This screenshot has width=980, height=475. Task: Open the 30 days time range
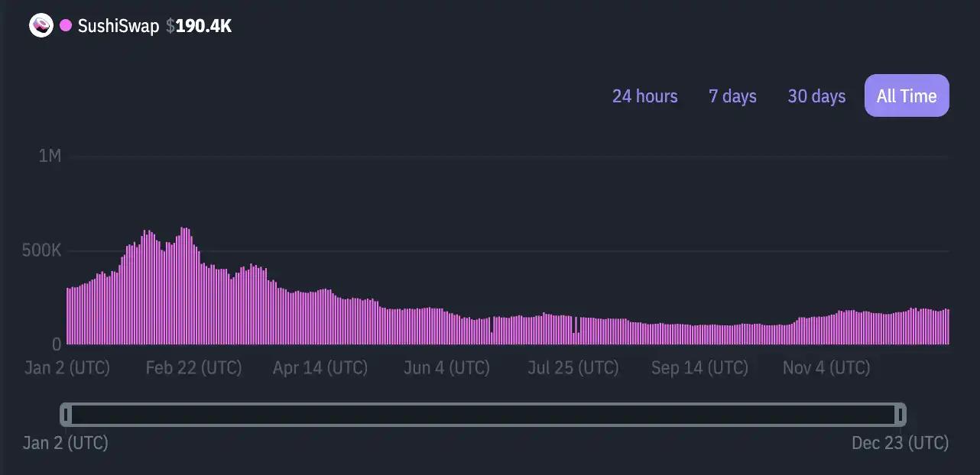point(816,95)
